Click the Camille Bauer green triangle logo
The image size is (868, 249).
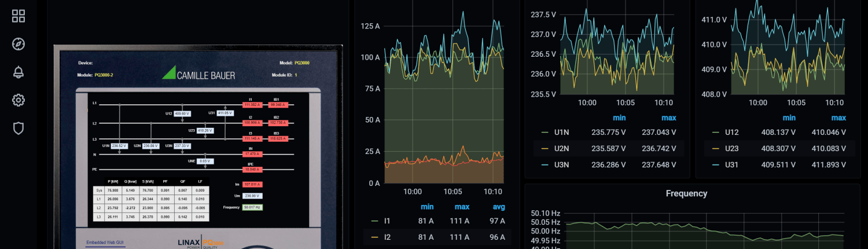(169, 72)
